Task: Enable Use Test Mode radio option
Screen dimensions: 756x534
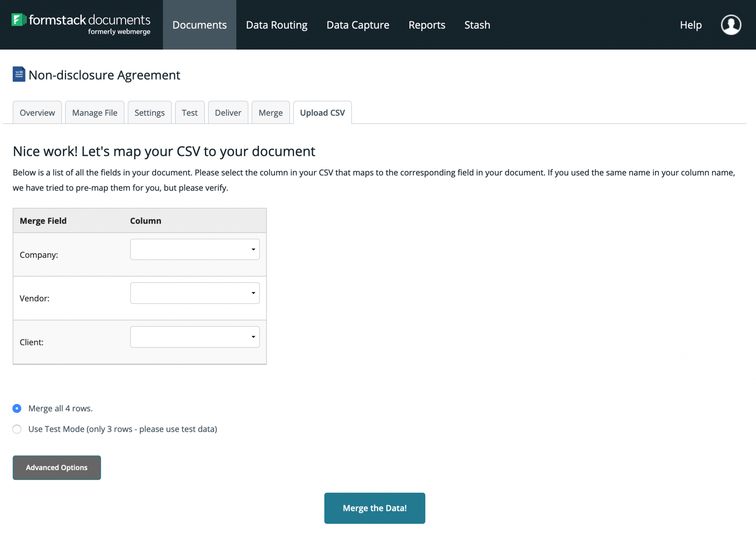Action: coord(17,429)
